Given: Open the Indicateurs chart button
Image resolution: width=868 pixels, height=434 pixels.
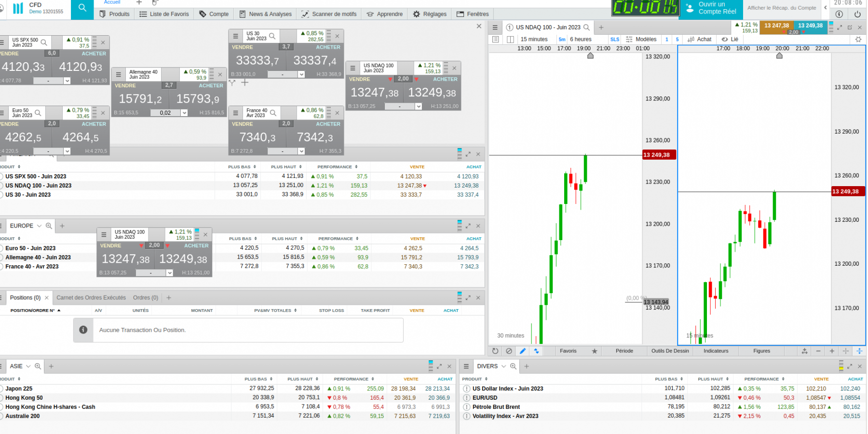Looking at the screenshot, I should (716, 351).
